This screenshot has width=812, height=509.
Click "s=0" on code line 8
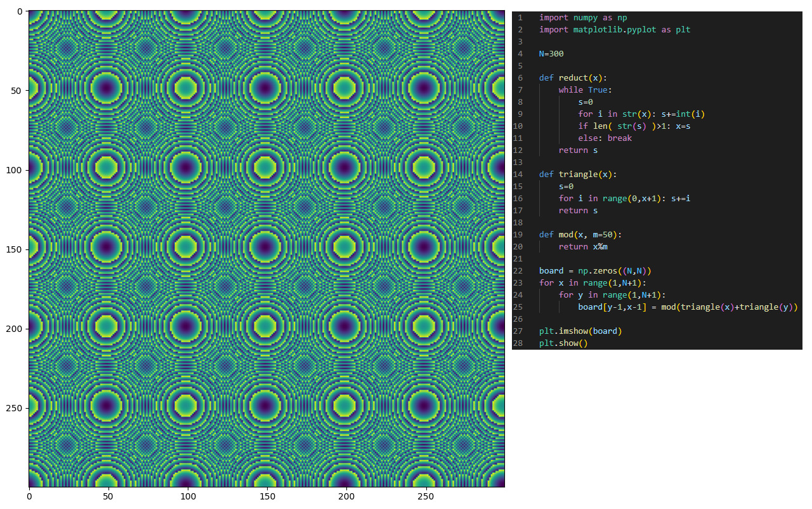pos(586,102)
